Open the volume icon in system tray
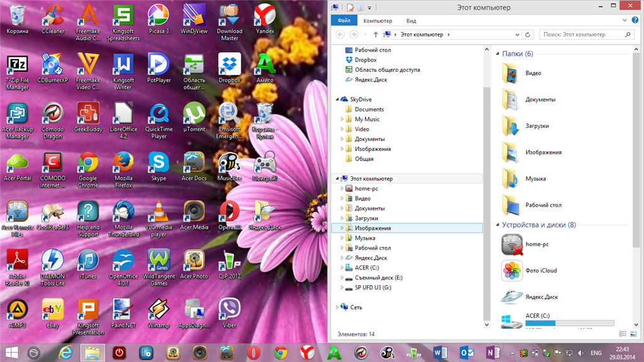The width and height of the screenshot is (644, 362). click(x=580, y=353)
